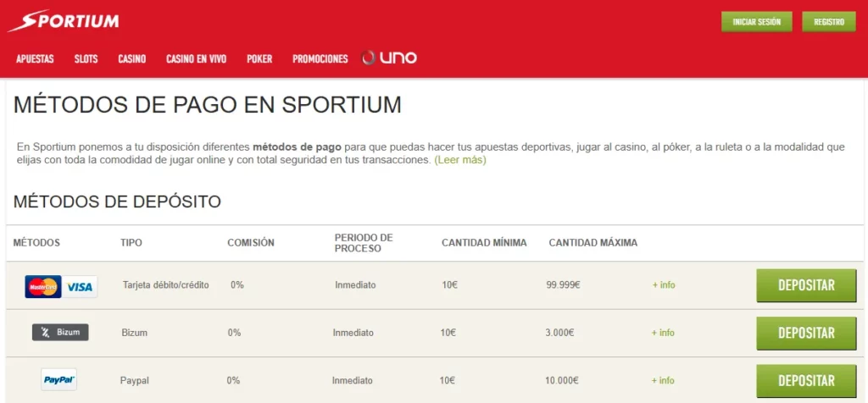Click the Periodo de Proceso header

pyautogui.click(x=364, y=243)
